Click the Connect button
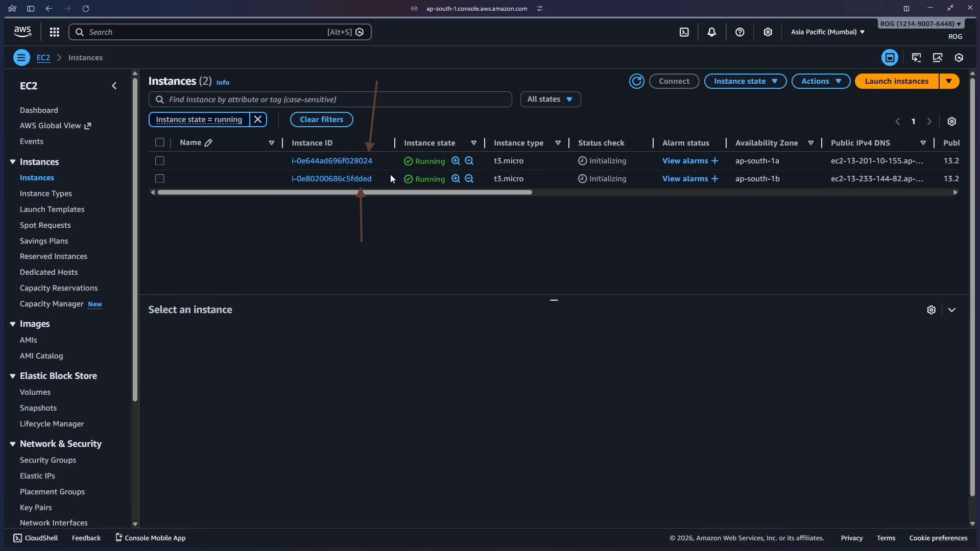The height and width of the screenshot is (551, 980). click(674, 81)
